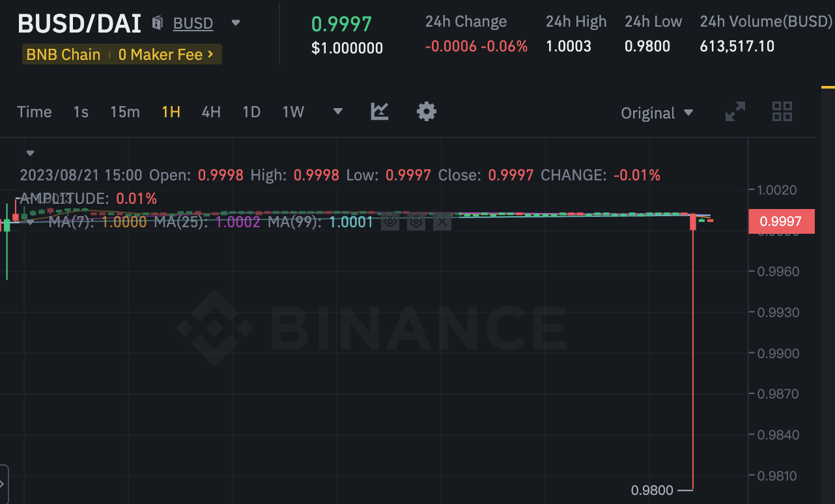835x504 pixels.
Task: Open the MA indicator settings gear
Action: pyautogui.click(x=416, y=221)
